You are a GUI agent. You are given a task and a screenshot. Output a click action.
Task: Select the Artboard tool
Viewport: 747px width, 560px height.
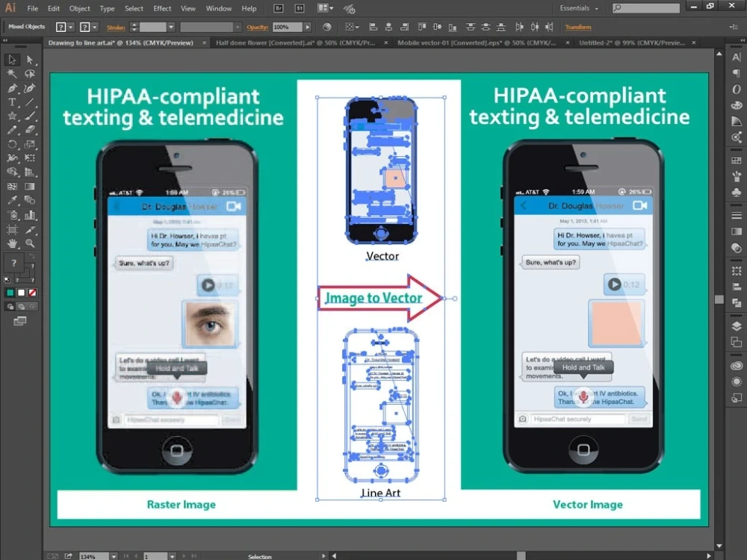click(x=12, y=230)
